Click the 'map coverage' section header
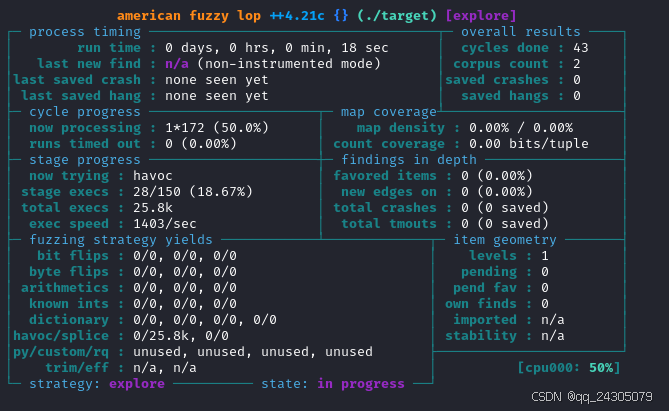The image size is (669, 411). coord(389,112)
